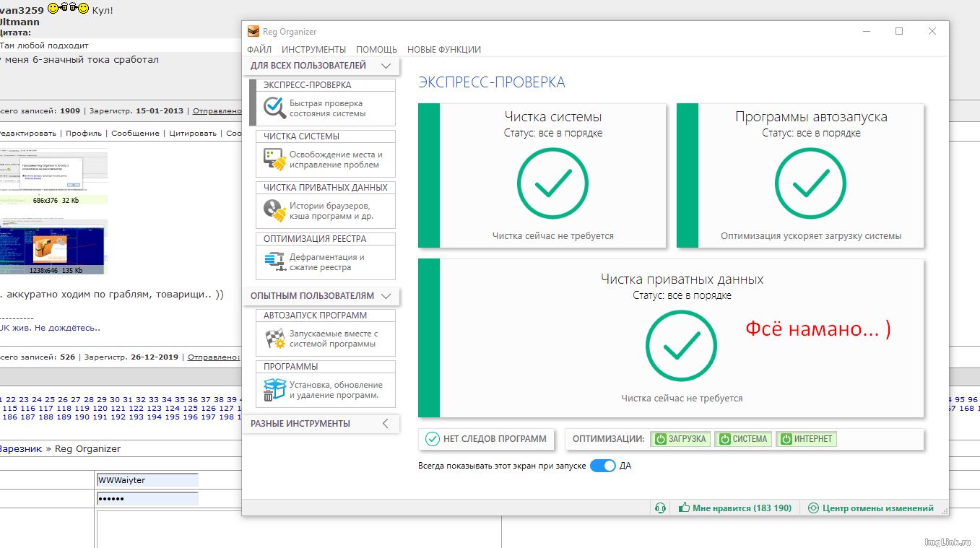This screenshot has height=548, width=980.
Task: Click text Оптимизация ускоряет загрузку системы
Action: pyautogui.click(x=811, y=236)
